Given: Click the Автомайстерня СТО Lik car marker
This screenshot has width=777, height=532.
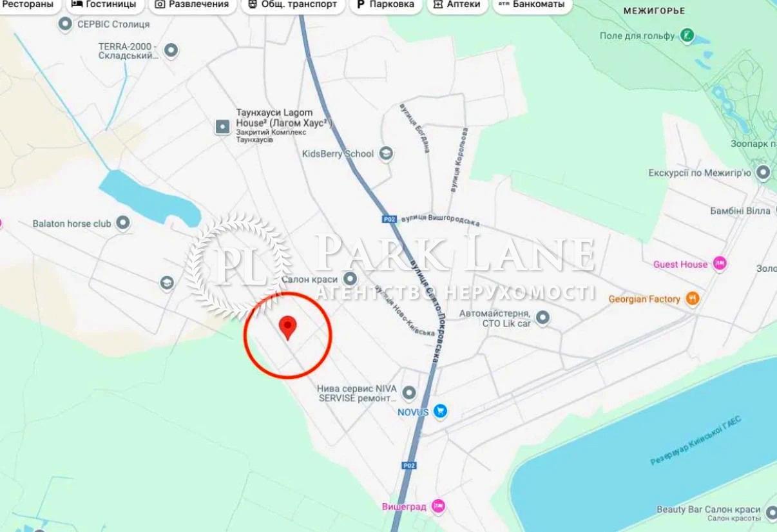Looking at the screenshot, I should pos(543,317).
